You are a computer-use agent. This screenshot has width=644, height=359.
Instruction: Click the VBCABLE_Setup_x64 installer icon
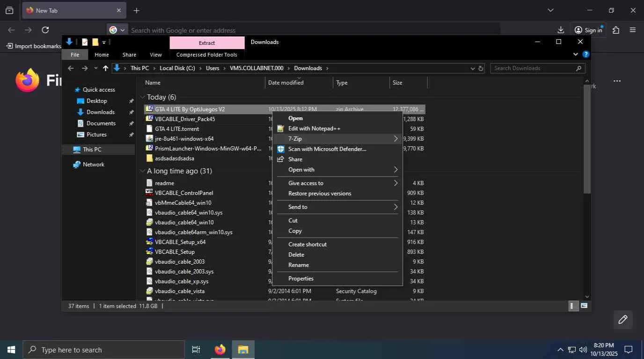[149, 242]
